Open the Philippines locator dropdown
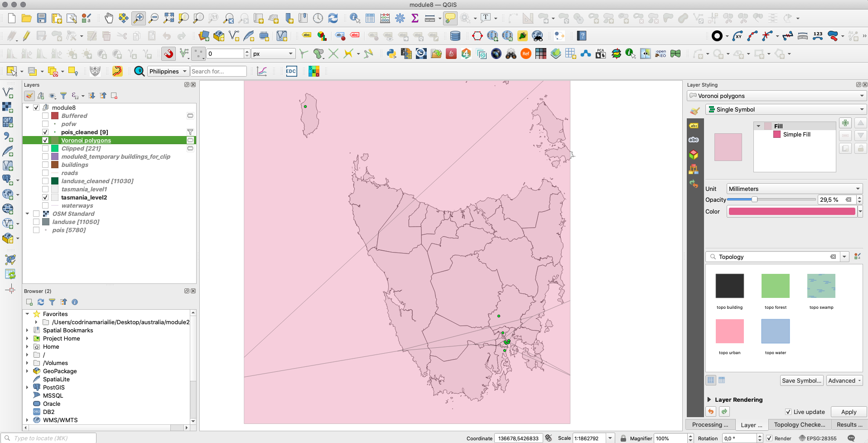 pyautogui.click(x=168, y=71)
